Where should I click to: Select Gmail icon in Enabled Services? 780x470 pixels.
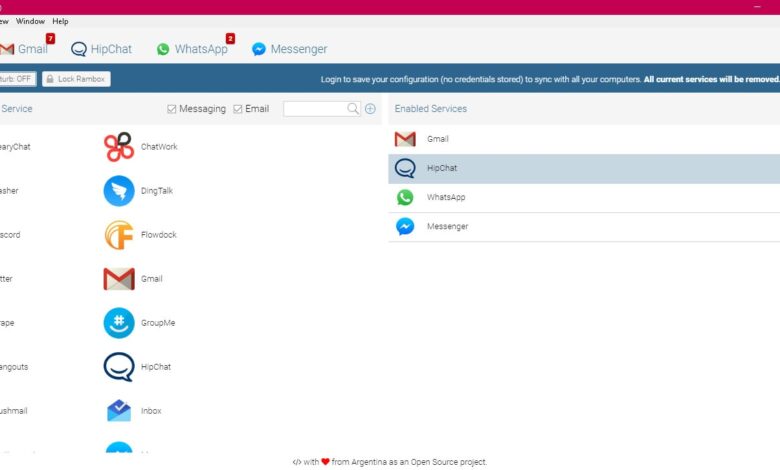405,139
